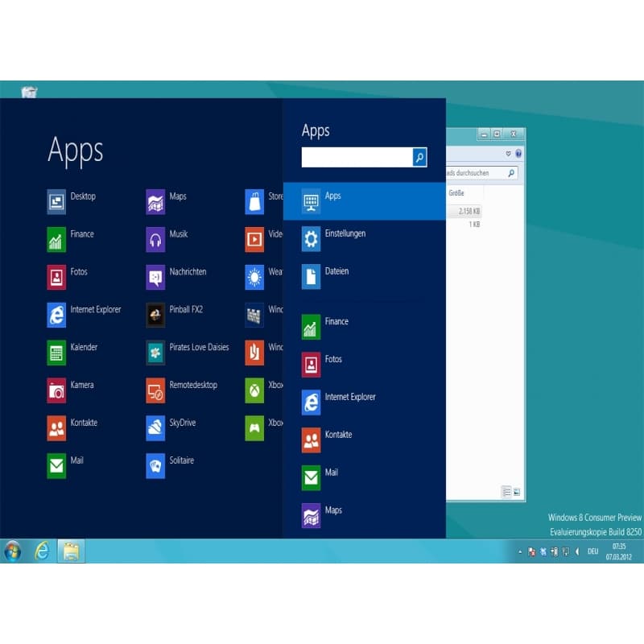This screenshot has height=644, width=644.
Task: Open Explorer help question mark icon
Action: click(518, 154)
